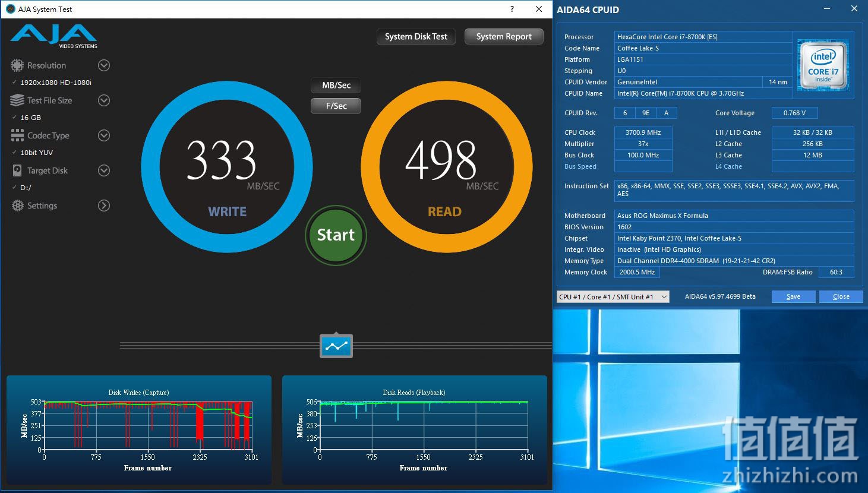This screenshot has width=868, height=493.
Task: Click the Memory Clock 2000.5 MHz value
Action: tap(637, 272)
